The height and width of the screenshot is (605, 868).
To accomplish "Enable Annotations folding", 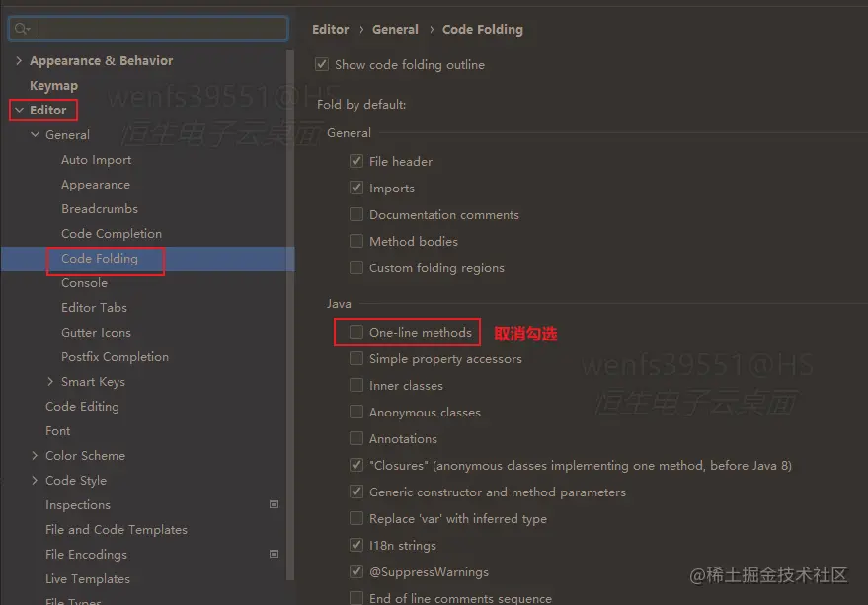I will (x=356, y=438).
